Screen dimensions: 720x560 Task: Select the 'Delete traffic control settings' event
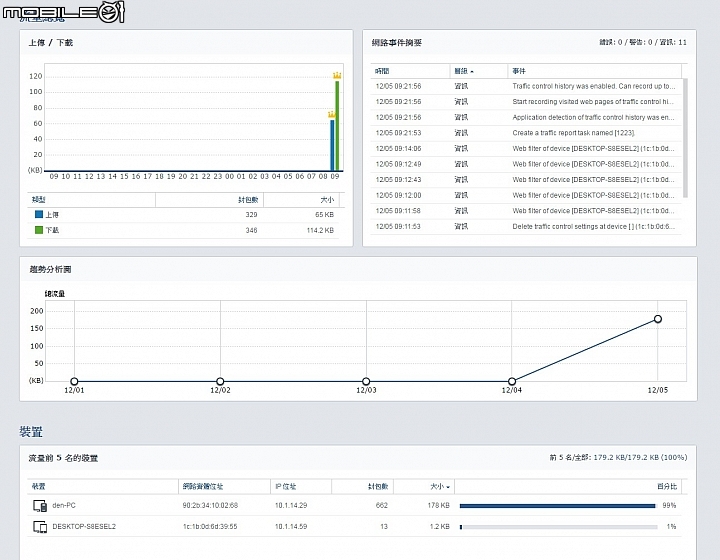tap(526, 227)
